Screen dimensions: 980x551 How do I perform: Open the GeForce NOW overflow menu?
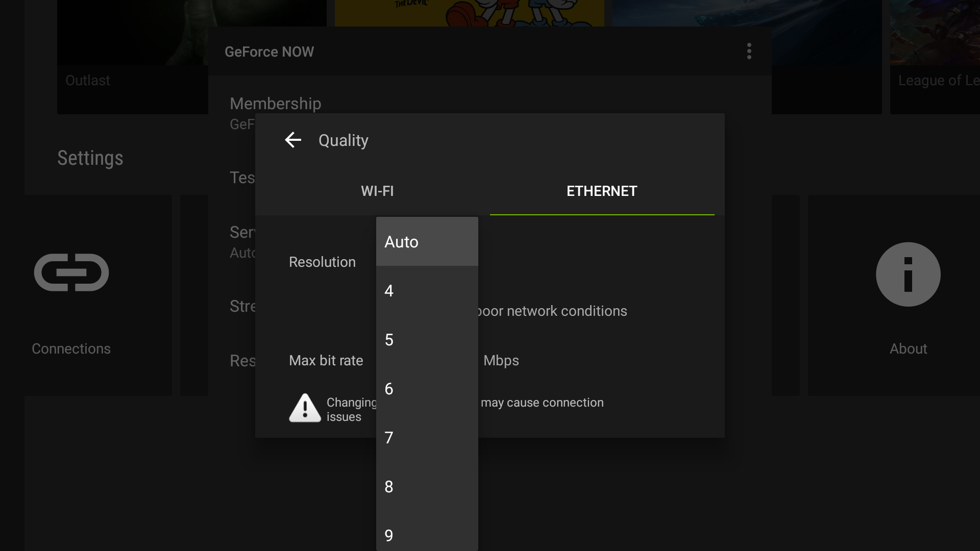749,51
